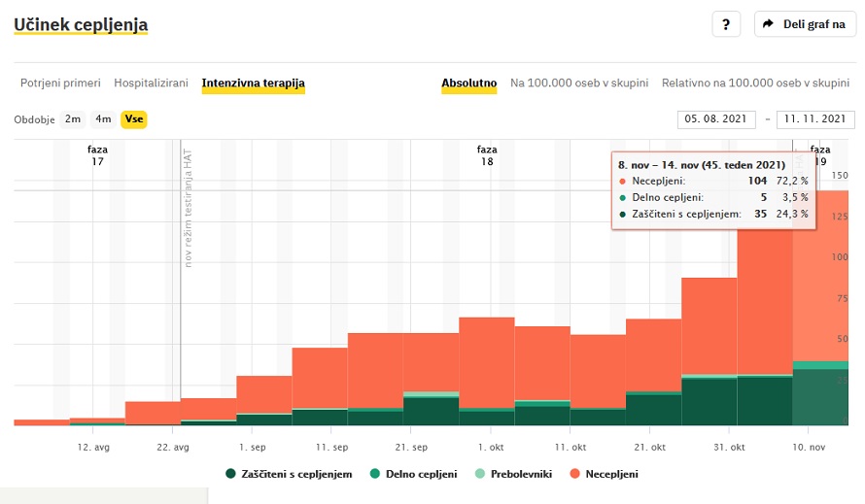Click the start date field 05. 08. 2021
Viewport: 865px width, 504px height.
(716, 119)
